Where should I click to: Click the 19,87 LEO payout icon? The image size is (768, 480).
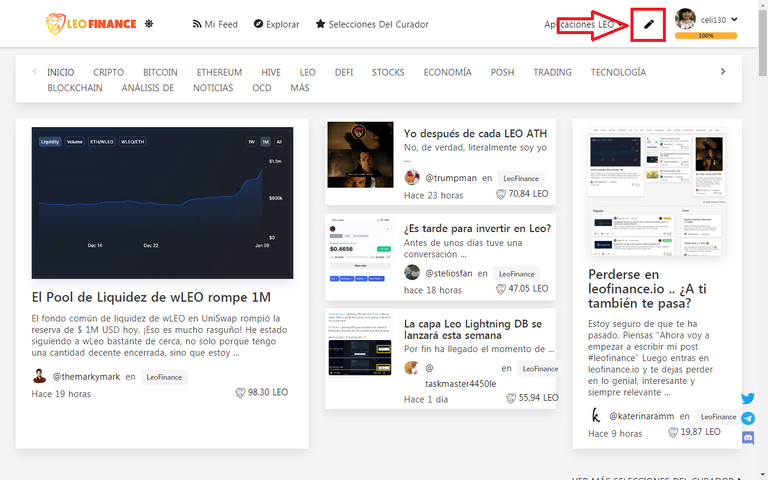[x=673, y=432]
